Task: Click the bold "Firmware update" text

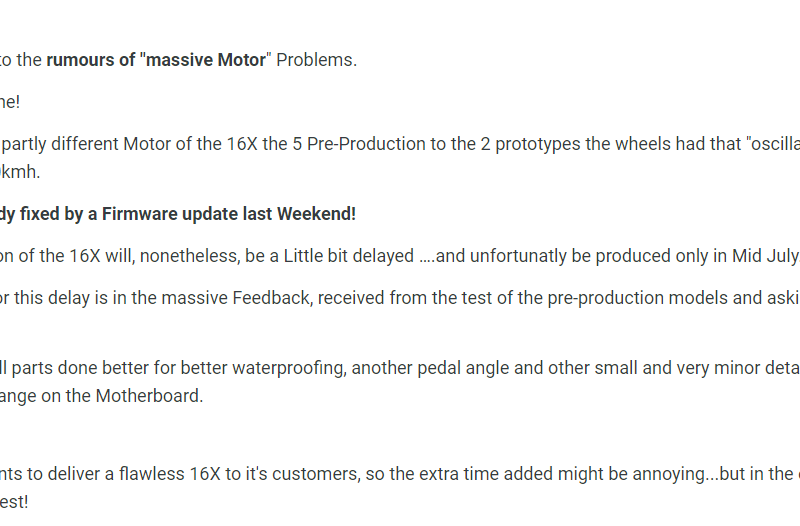Action: coord(170,214)
